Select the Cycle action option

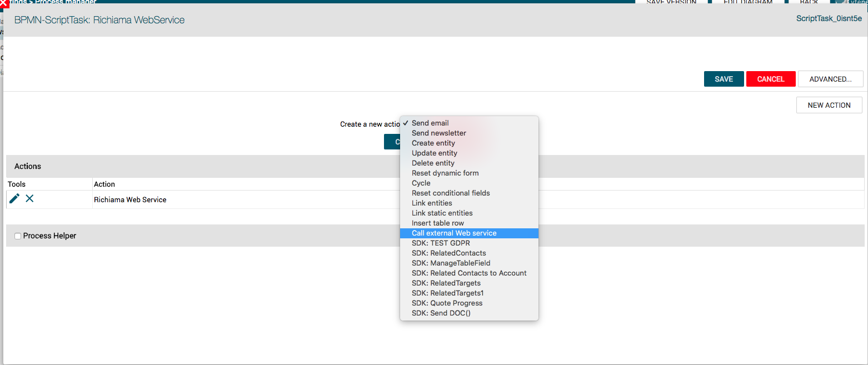tap(469, 183)
